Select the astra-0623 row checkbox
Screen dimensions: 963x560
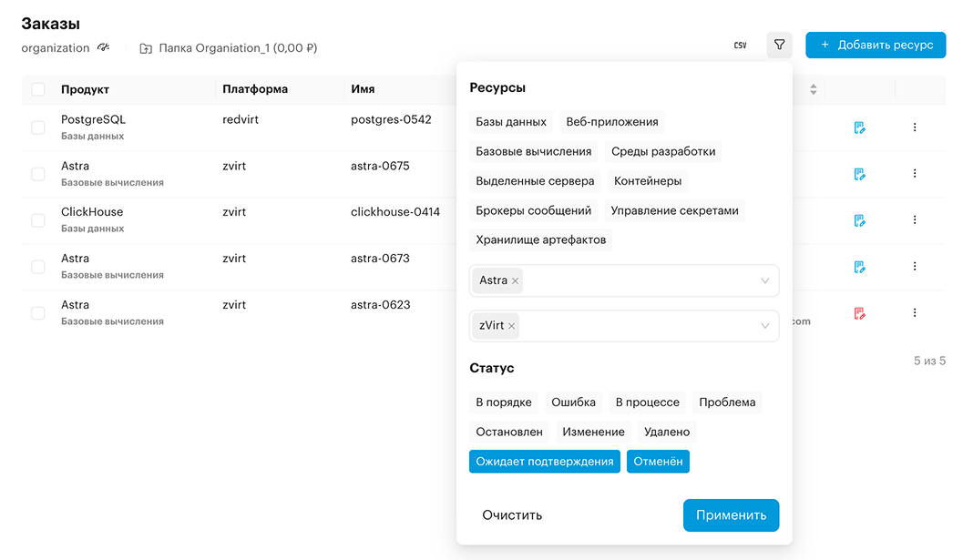pyautogui.click(x=38, y=313)
